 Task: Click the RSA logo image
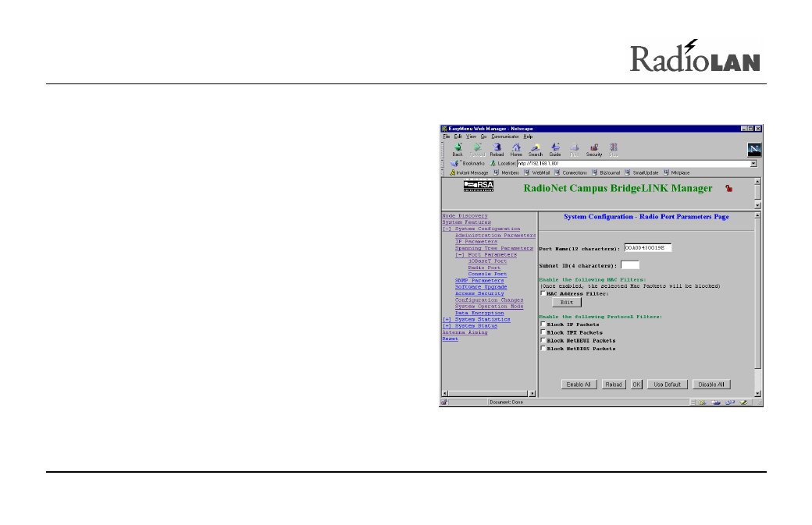479,186
